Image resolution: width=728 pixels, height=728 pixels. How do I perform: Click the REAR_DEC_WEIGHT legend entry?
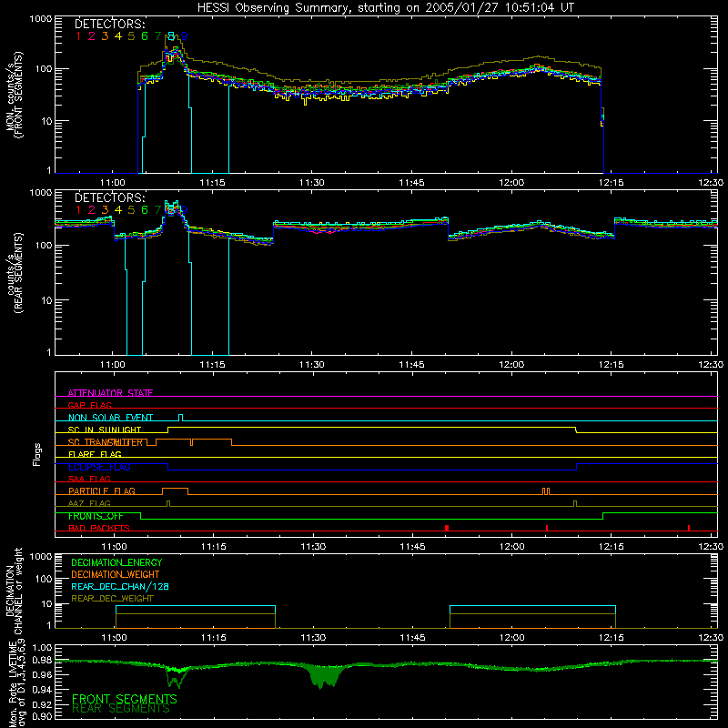(112, 599)
